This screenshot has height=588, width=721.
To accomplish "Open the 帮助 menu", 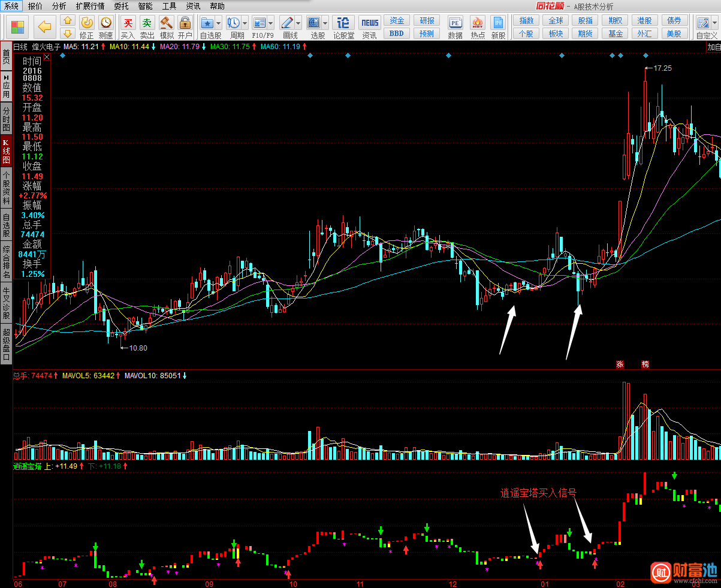I will click(217, 6).
